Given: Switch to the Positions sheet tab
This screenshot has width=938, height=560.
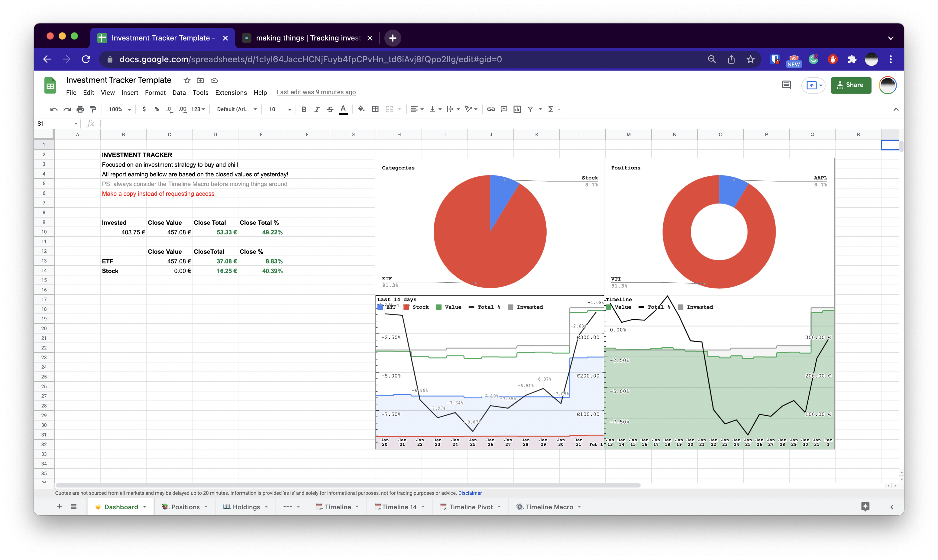Looking at the screenshot, I should click(x=185, y=507).
